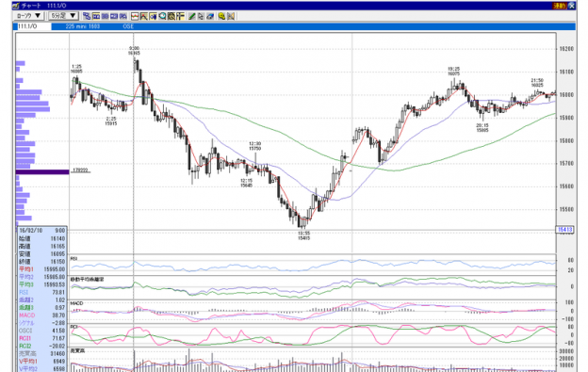Click the dark purple volume profile bar
This screenshot has width=588, height=372.
click(x=42, y=172)
